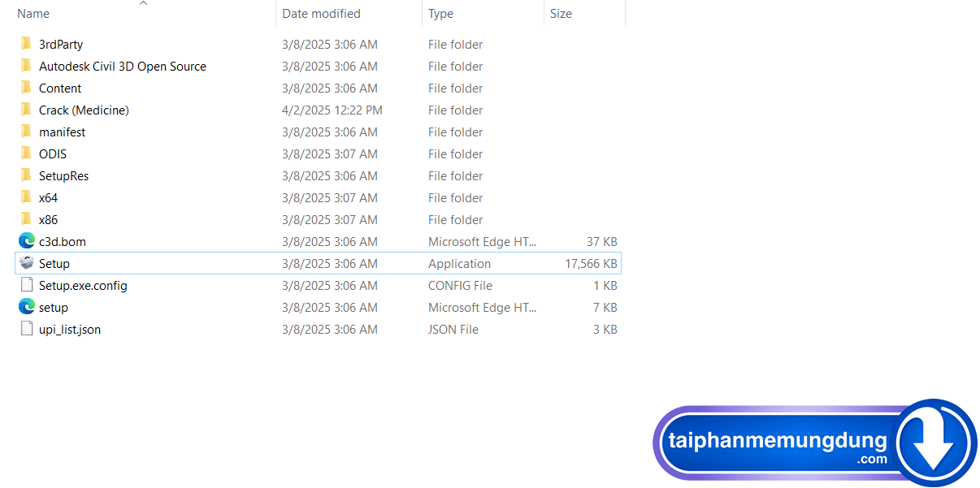This screenshot has height=488, width=980.
Task: Select the SetupRes folder name
Action: click(x=63, y=176)
